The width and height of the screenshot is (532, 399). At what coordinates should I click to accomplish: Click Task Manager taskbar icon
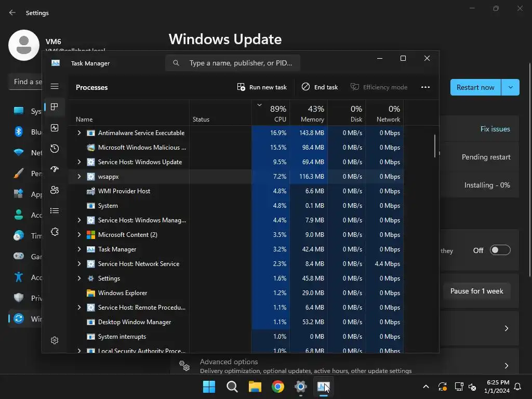(x=323, y=387)
